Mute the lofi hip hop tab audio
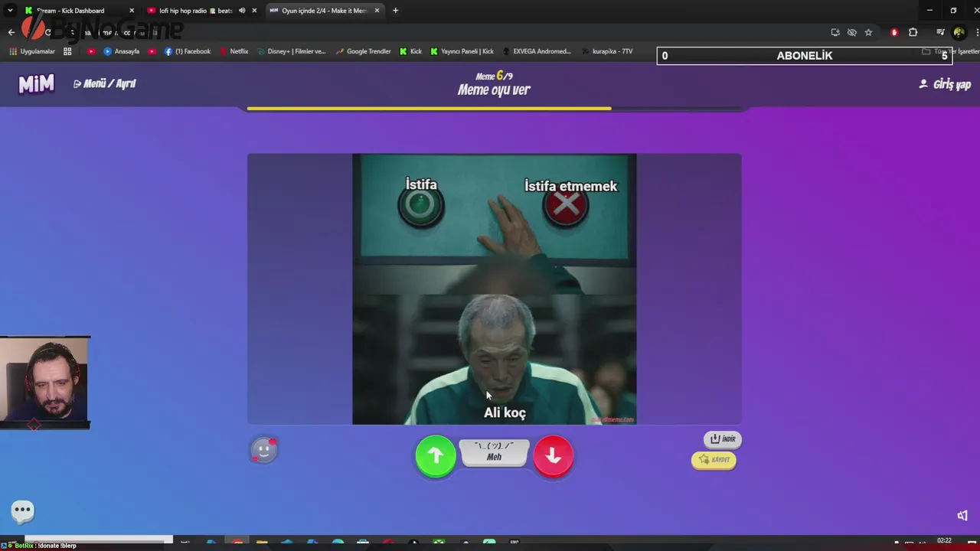Image resolution: width=980 pixels, height=551 pixels. tap(242, 11)
